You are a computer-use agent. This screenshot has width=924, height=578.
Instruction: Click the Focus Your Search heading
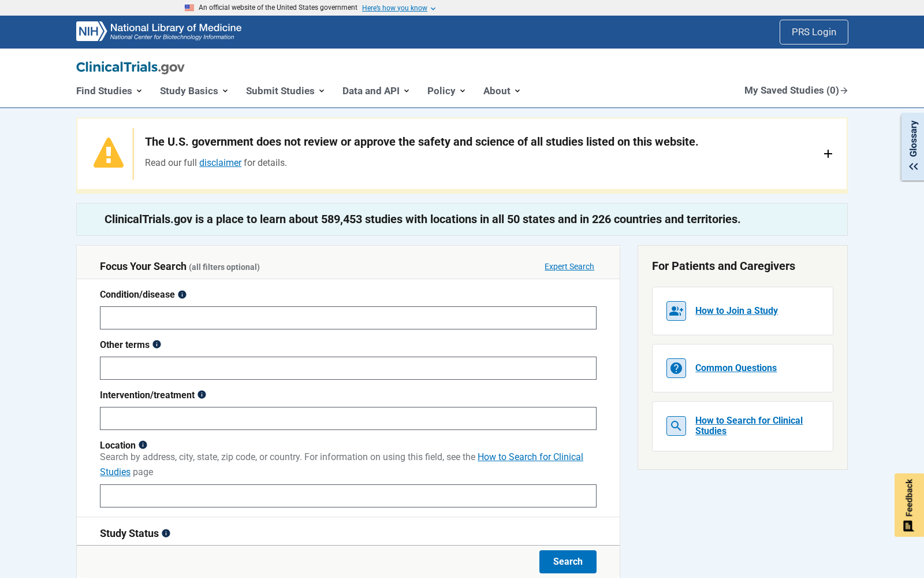[143, 266]
